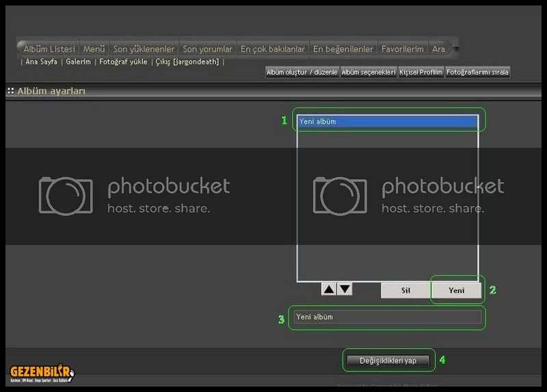Go to 'Ana Sayfa' link
This screenshot has width=547, height=392.
click(41, 62)
